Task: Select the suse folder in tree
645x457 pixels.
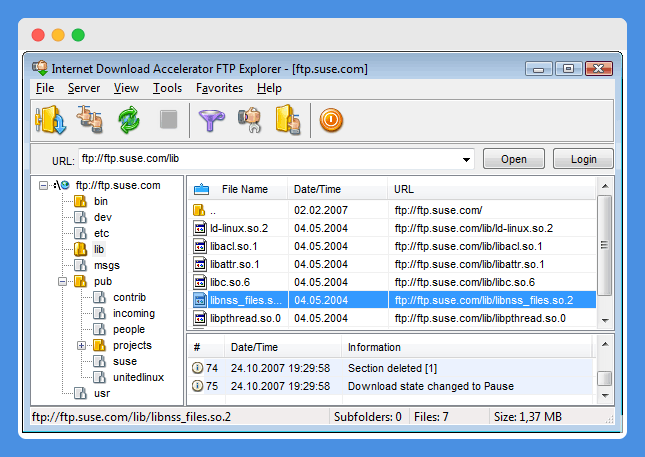Action: 125,361
